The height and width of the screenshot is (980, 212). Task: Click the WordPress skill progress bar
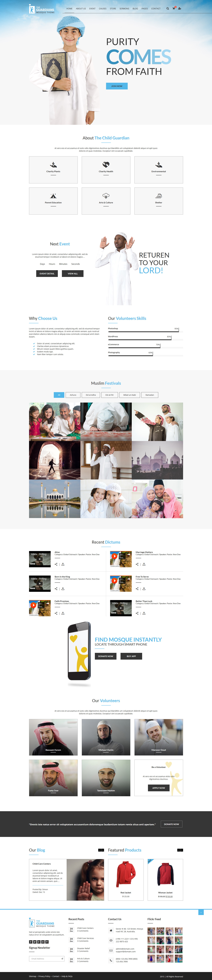(146, 340)
